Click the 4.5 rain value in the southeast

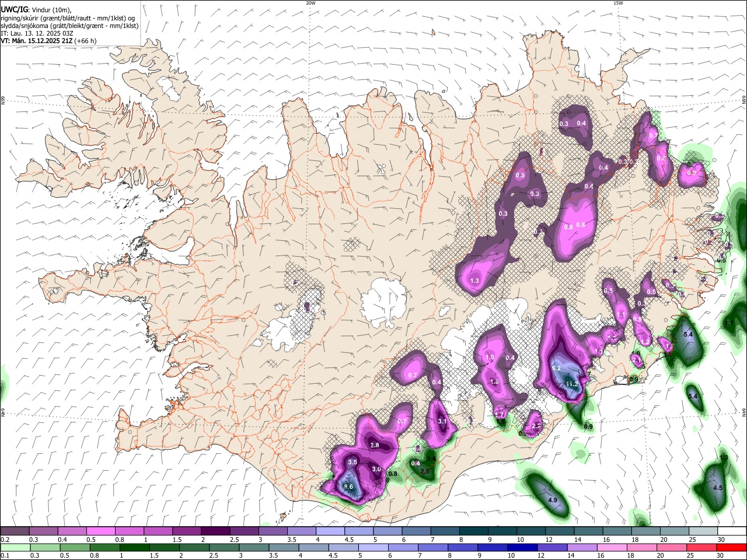pos(718,487)
